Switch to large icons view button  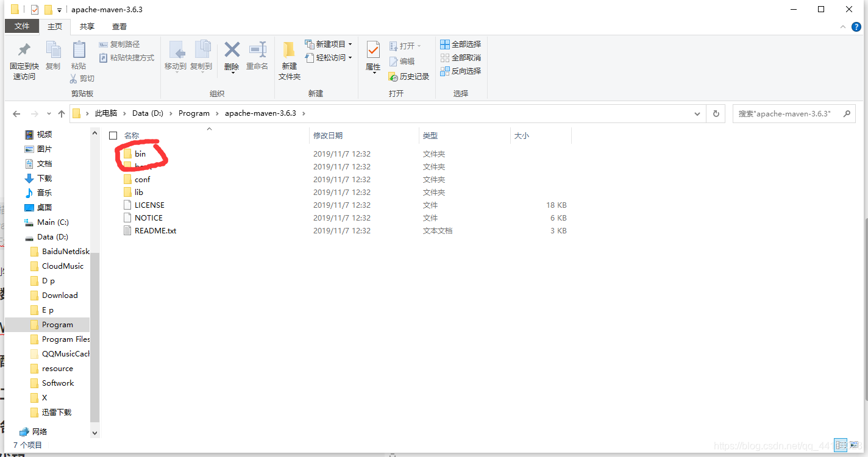click(855, 445)
